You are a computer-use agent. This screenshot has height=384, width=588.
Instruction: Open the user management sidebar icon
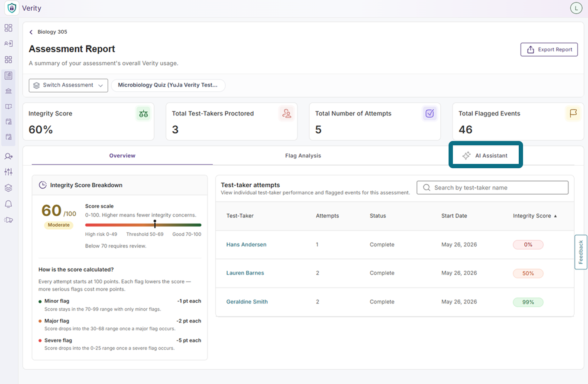point(8,156)
